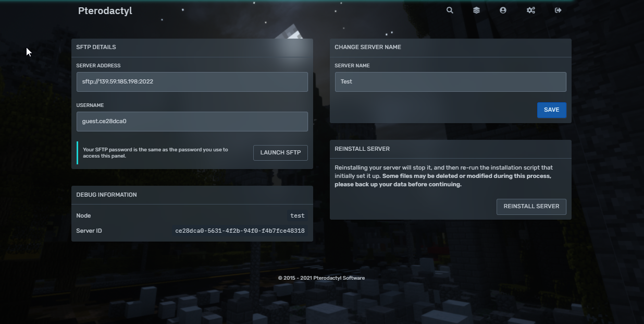Click the SFTP Details panel header
644x324 pixels.
(x=96, y=47)
